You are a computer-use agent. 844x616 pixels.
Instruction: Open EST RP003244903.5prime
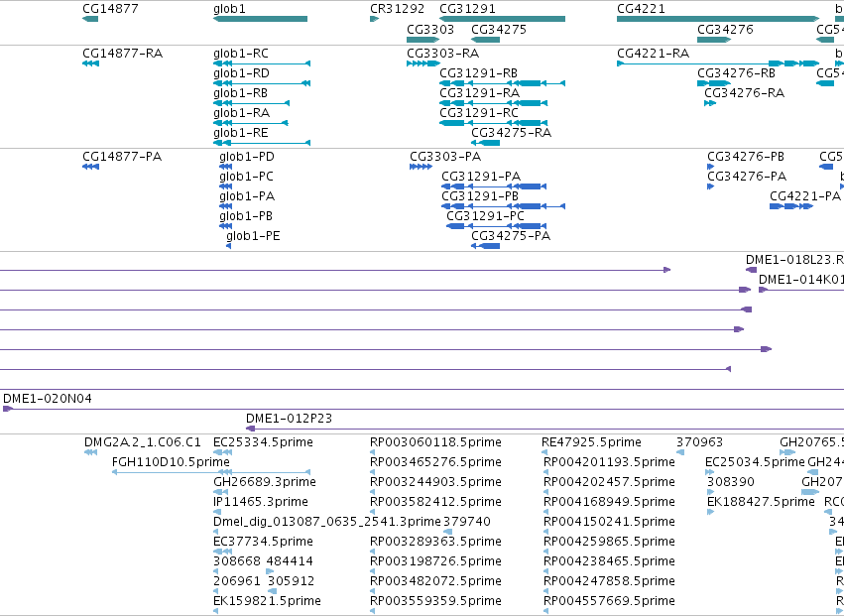[373, 492]
